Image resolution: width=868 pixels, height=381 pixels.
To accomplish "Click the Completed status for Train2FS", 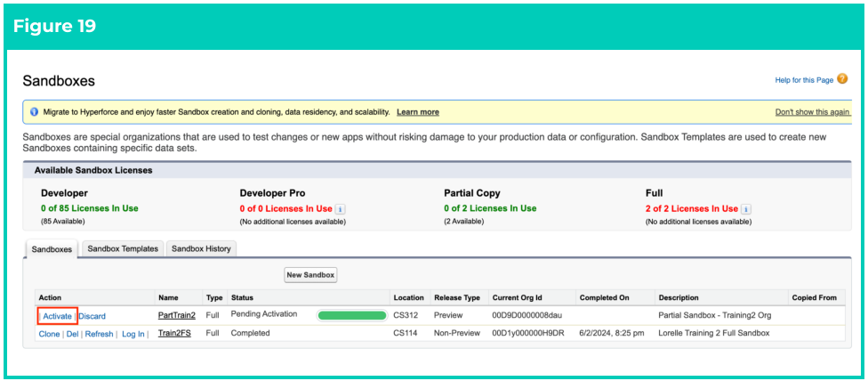I will (x=250, y=333).
